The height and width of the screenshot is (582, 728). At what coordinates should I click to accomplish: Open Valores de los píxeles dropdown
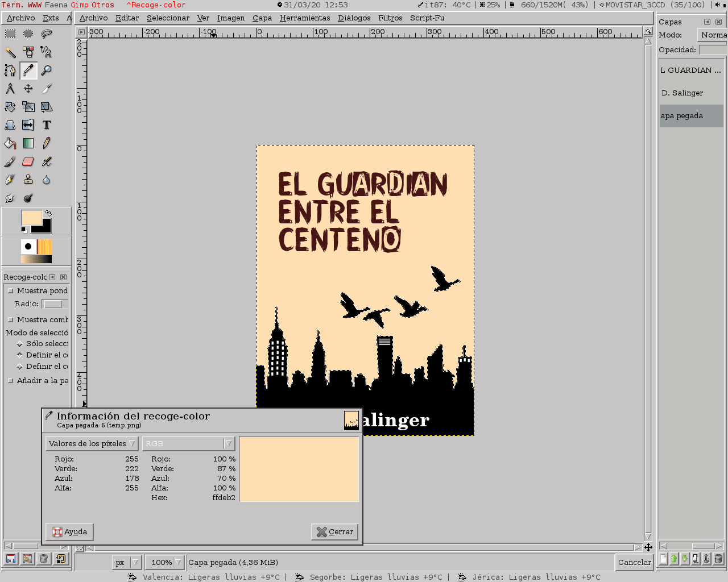click(92, 443)
